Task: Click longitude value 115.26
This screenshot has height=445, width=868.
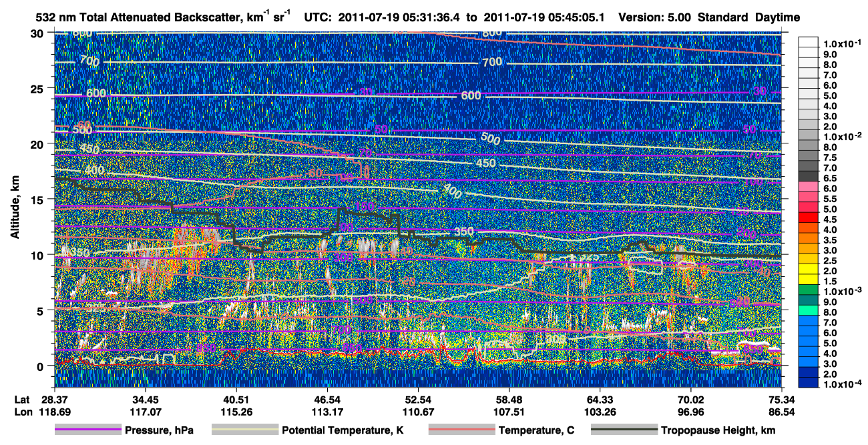Action: [x=236, y=412]
